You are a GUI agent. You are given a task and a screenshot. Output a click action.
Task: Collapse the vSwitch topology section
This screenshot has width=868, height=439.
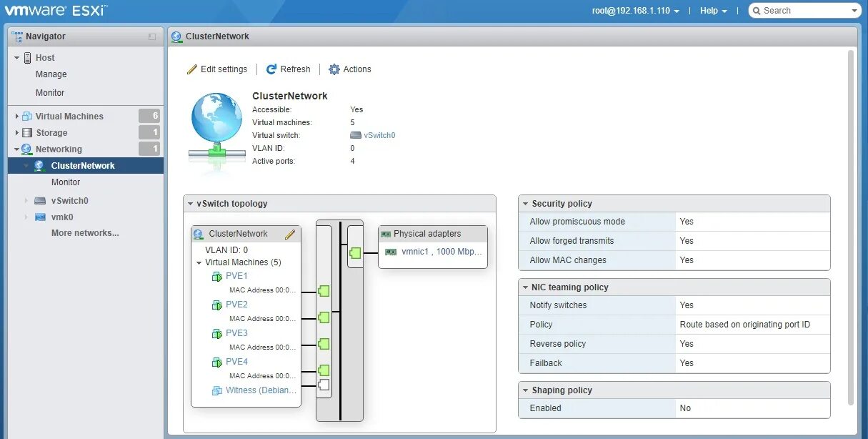(190, 204)
